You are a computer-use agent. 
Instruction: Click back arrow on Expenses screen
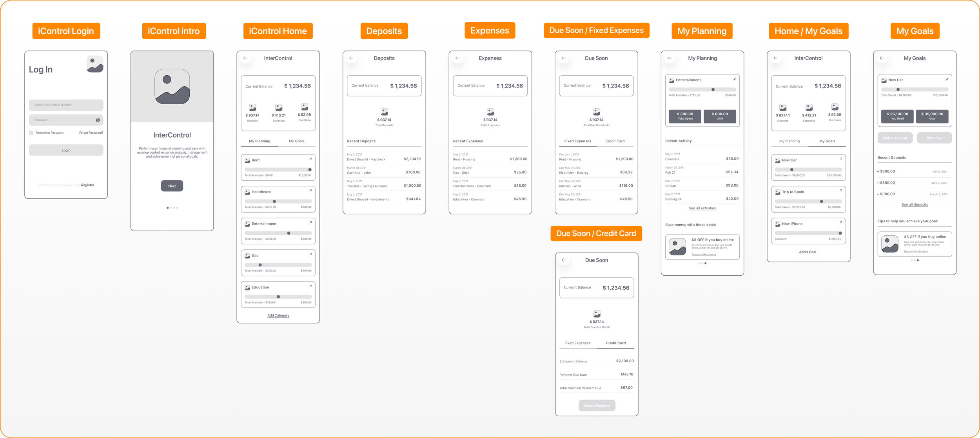tap(457, 58)
